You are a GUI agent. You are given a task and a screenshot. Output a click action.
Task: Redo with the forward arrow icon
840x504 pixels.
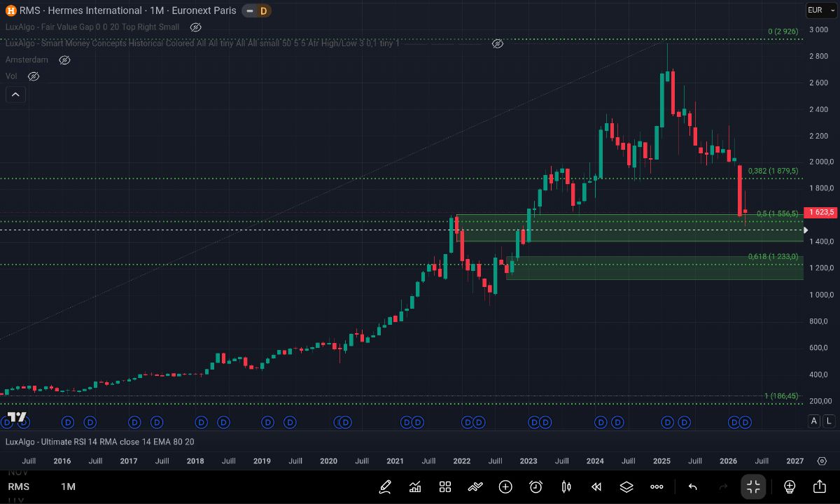[723, 486]
